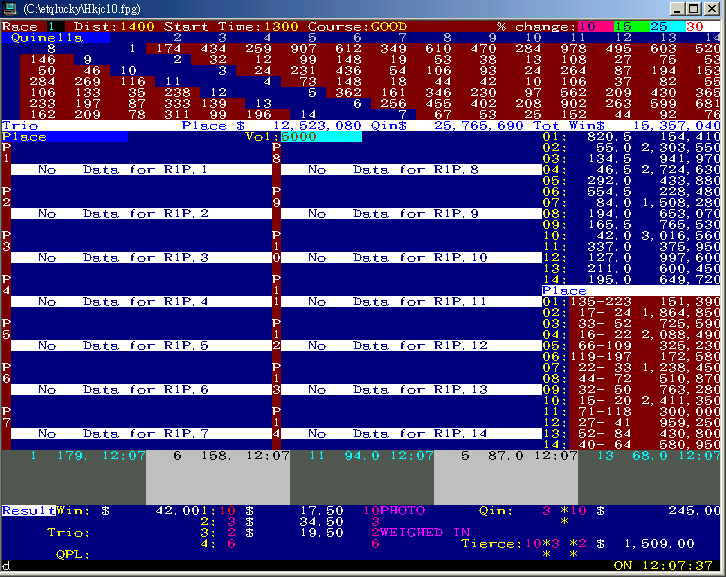This screenshot has height=577, width=726.
Task: Select the Trio label above the Place panel
Action: [x=17, y=125]
